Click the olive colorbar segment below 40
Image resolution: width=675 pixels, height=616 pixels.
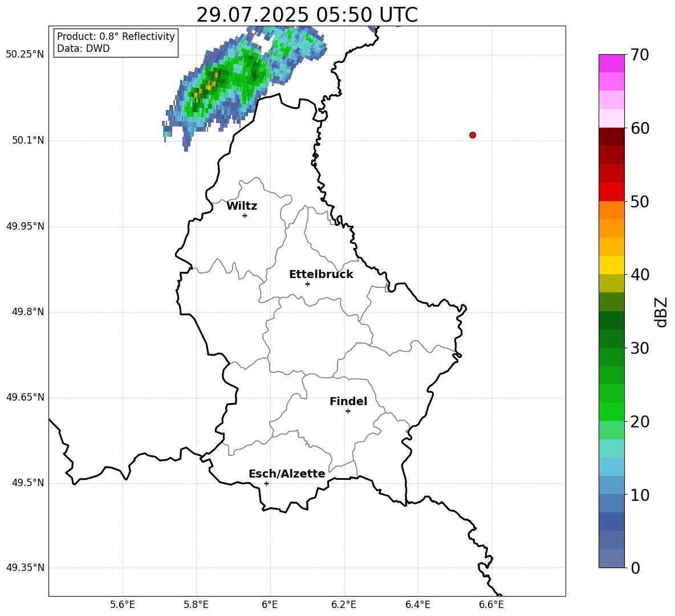pos(612,283)
